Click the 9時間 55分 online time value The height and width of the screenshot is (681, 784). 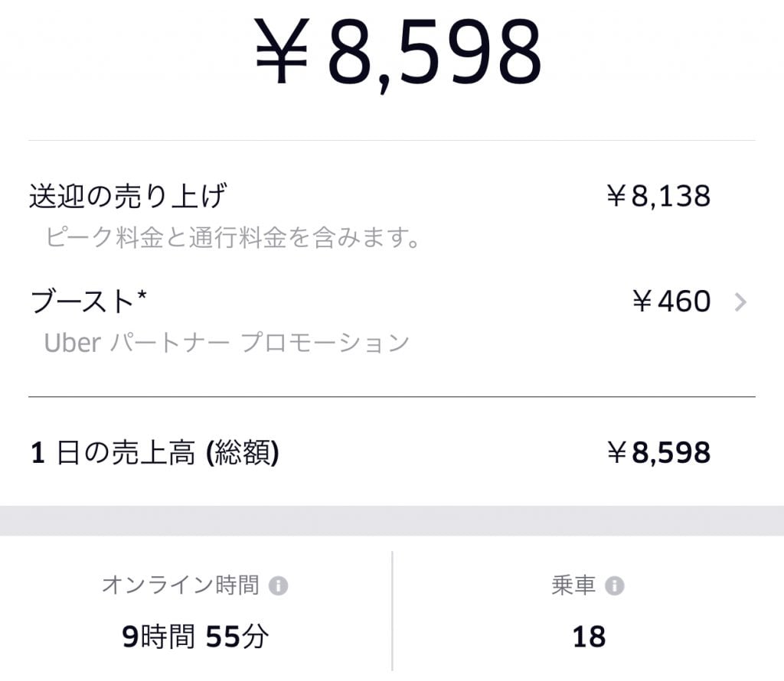(x=195, y=637)
